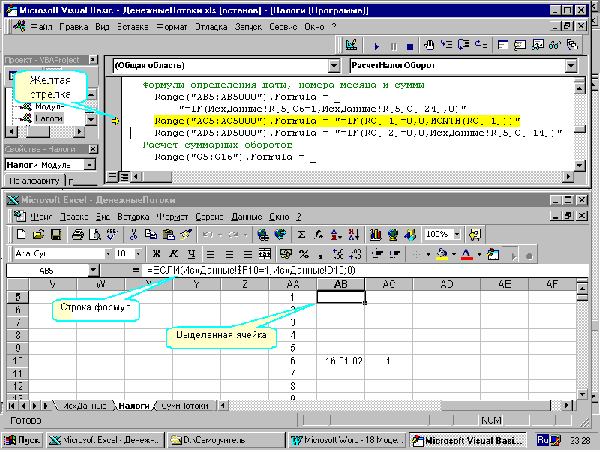The image size is (600, 450).
Task: Open the Call Stack icon
Action: pos(572,45)
